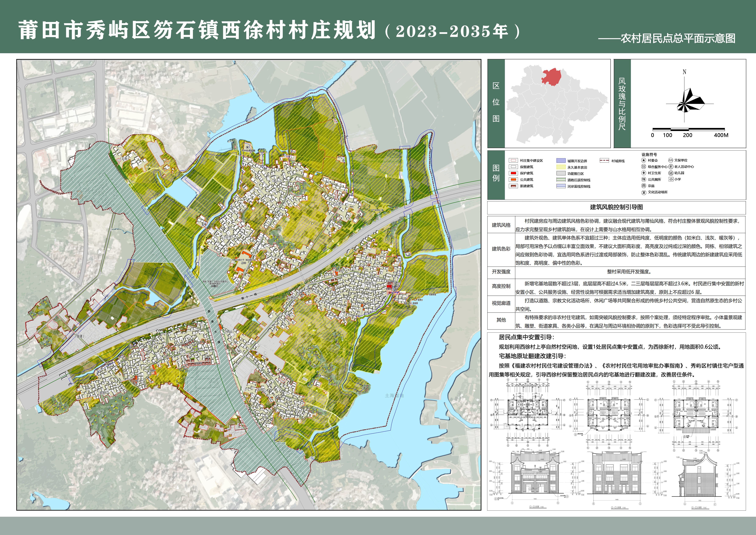This screenshot has width=756, height=535.
Task: Click the 村委会 star symbol in legend
Action: click(x=644, y=160)
